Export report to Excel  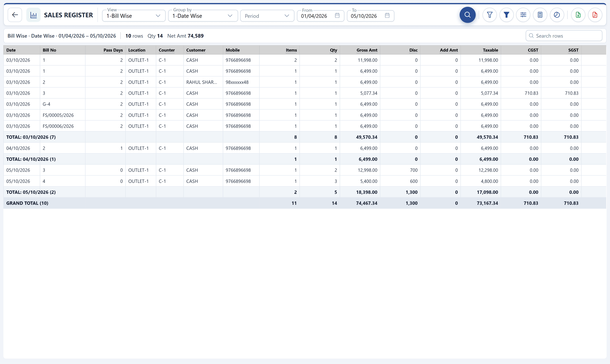[x=578, y=15]
